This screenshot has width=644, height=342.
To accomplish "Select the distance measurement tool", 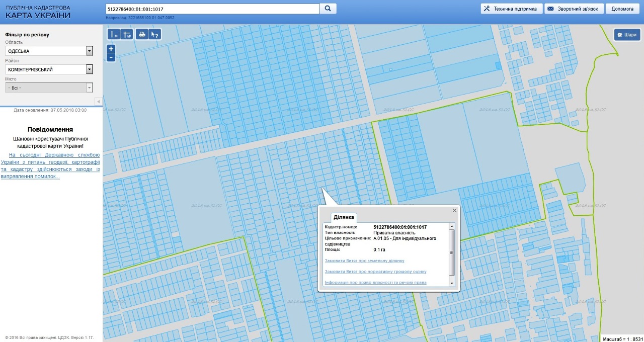I will click(x=114, y=35).
